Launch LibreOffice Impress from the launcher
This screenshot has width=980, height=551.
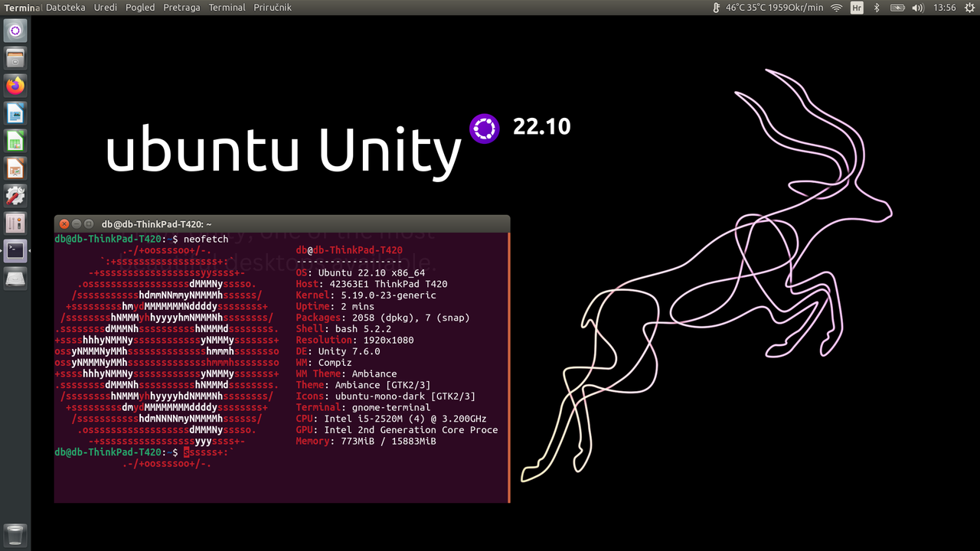15,168
